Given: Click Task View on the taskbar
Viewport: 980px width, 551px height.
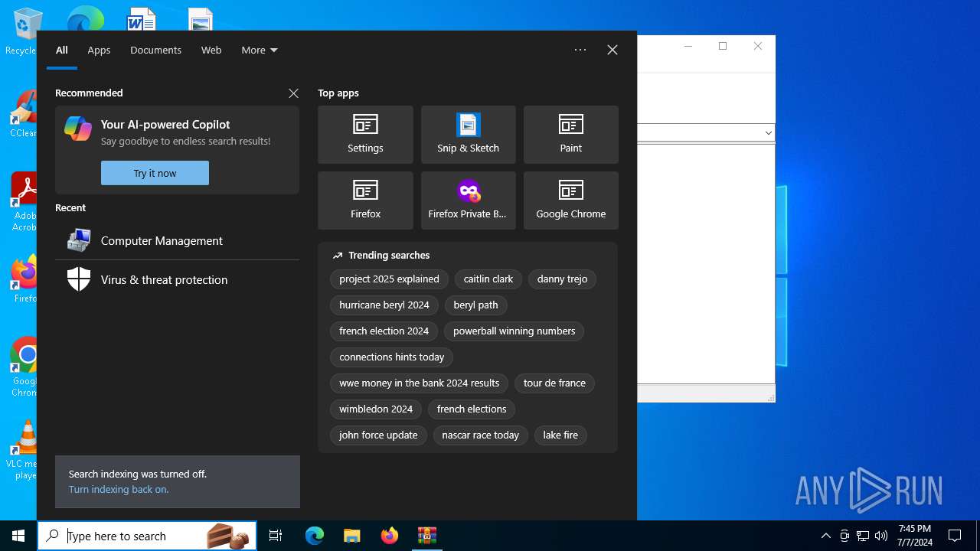Looking at the screenshot, I should point(276,536).
